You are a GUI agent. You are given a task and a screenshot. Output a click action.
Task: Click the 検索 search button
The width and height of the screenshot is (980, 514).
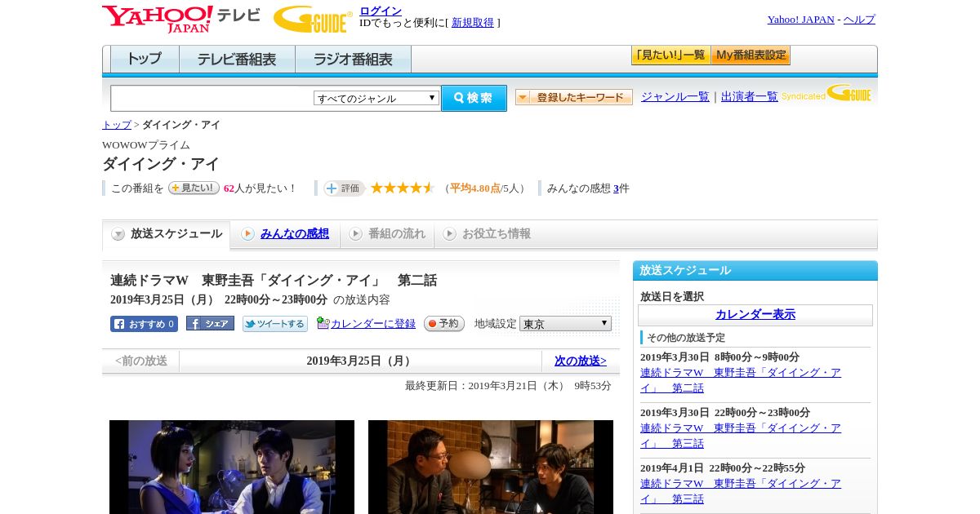(474, 98)
